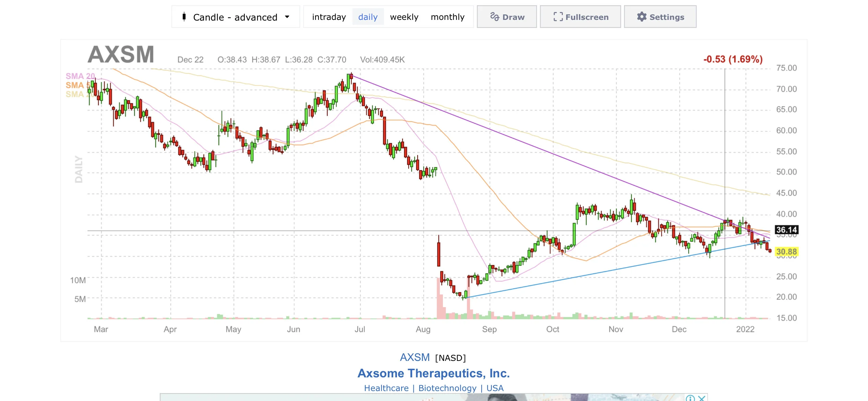The image size is (868, 401).
Task: Select the daily timeframe tab
Action: pyautogui.click(x=368, y=17)
